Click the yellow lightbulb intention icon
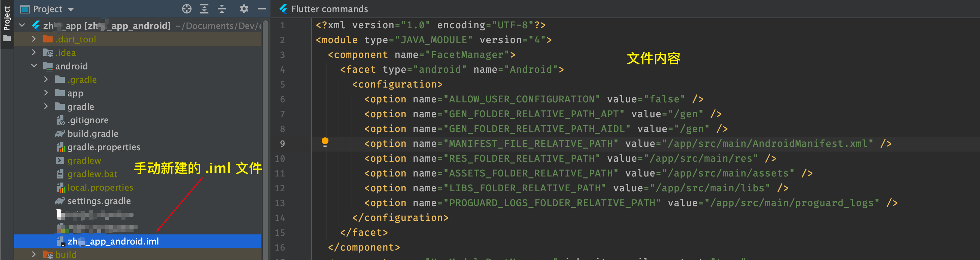The width and height of the screenshot is (980, 260). pos(325,142)
